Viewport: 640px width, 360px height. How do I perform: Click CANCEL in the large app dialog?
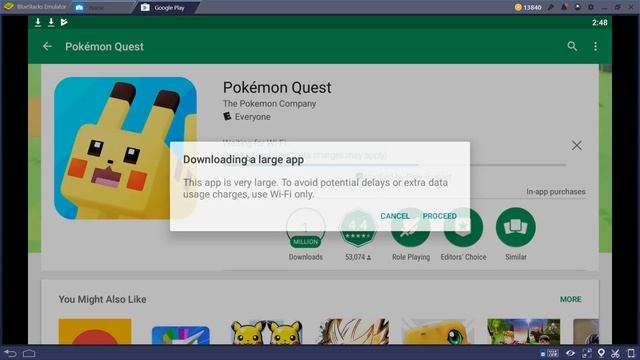(395, 216)
